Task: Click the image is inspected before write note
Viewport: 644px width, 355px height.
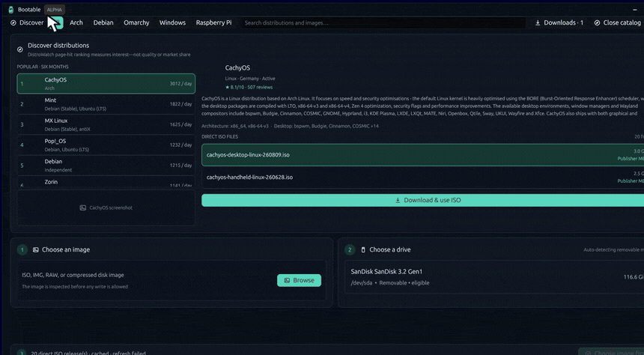Action: (75, 286)
